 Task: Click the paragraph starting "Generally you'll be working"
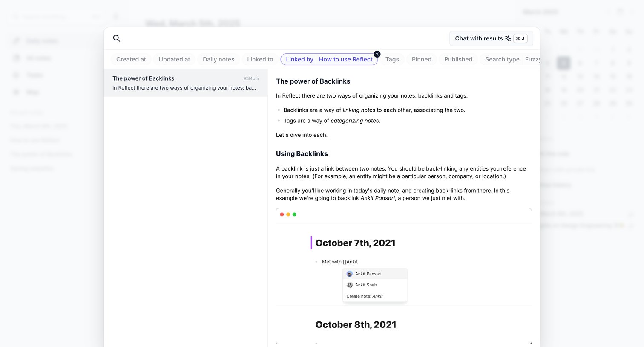pyautogui.click(x=393, y=194)
